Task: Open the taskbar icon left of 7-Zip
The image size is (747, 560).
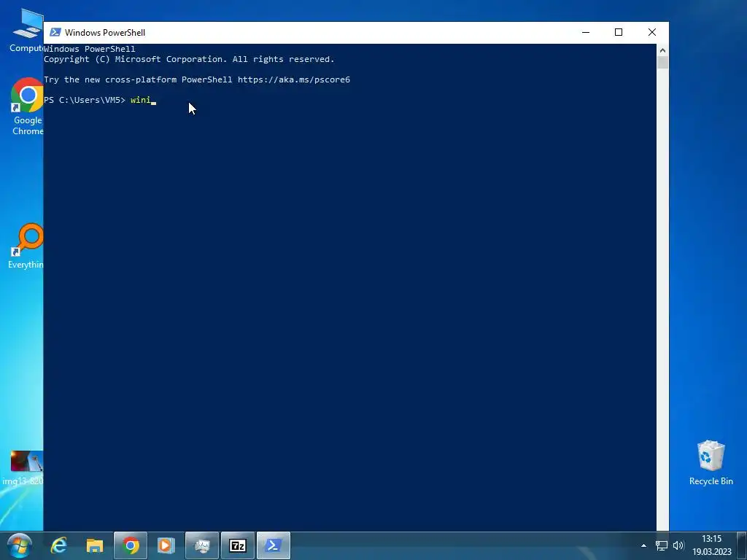Action: click(x=202, y=545)
